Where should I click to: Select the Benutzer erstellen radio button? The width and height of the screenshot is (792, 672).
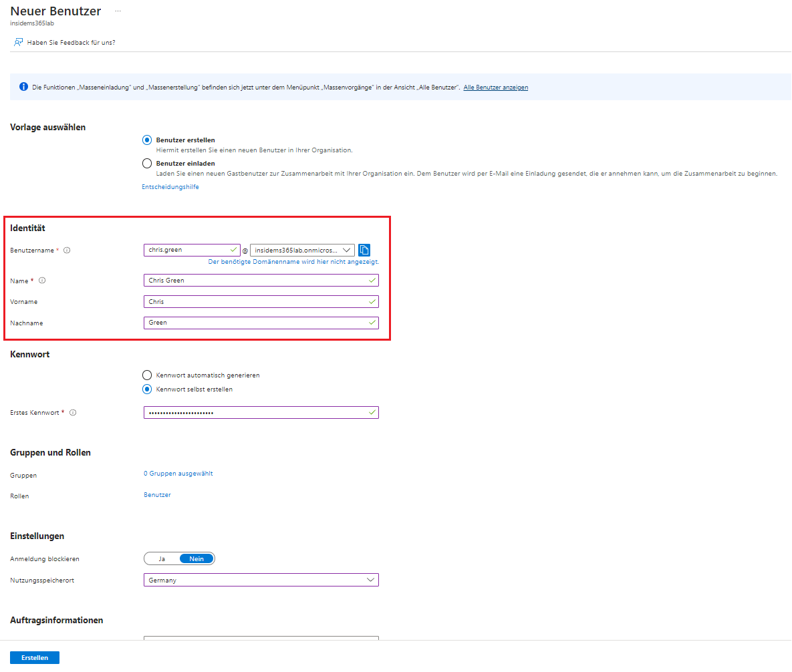[147, 140]
